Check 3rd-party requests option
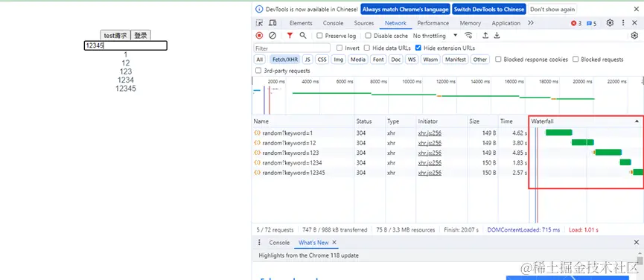Screen dimensions: 644x280 click(x=258, y=71)
